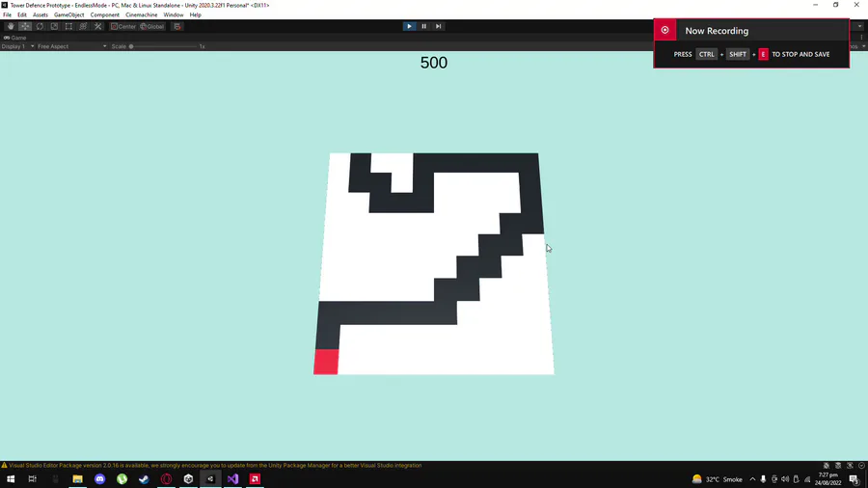The image size is (868, 488).
Task: Open the Assets menu
Action: pos(41,14)
